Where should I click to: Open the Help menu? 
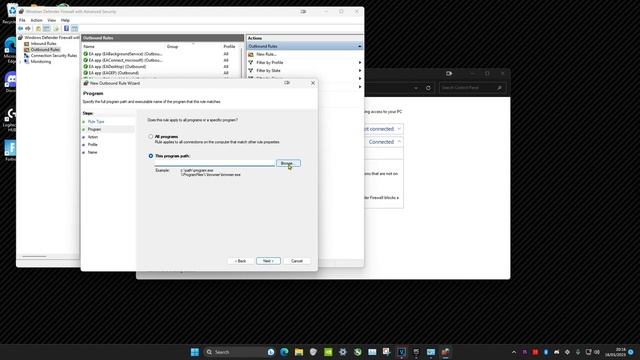(65, 20)
